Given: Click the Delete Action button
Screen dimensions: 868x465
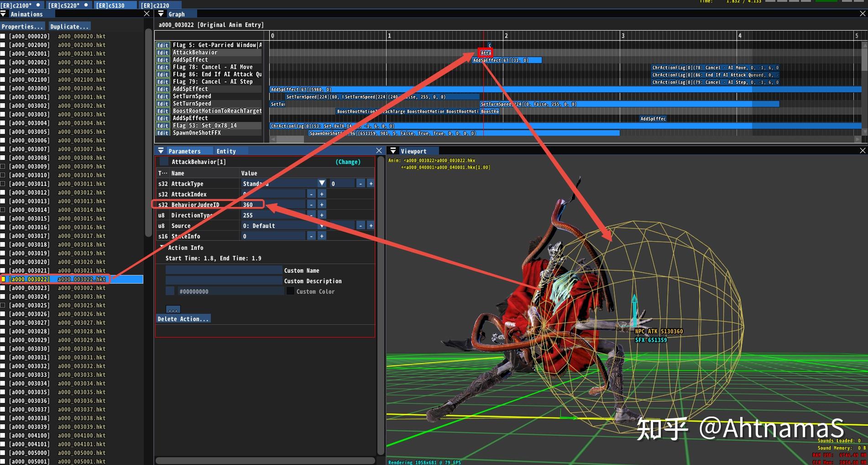Looking at the screenshot, I should point(182,318).
